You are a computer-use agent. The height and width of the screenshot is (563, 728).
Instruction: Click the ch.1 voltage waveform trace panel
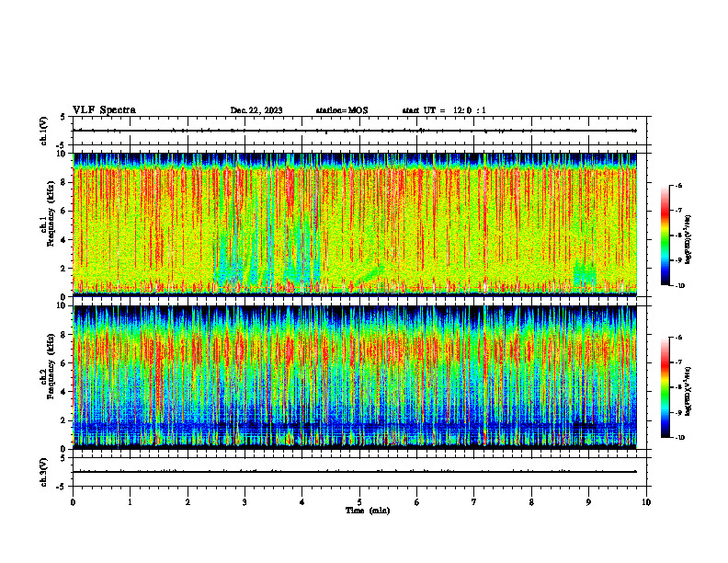coord(359,131)
